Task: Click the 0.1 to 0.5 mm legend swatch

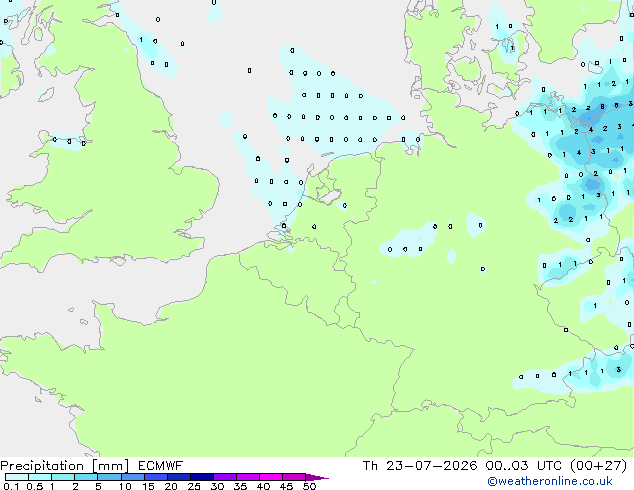Action: [17, 477]
